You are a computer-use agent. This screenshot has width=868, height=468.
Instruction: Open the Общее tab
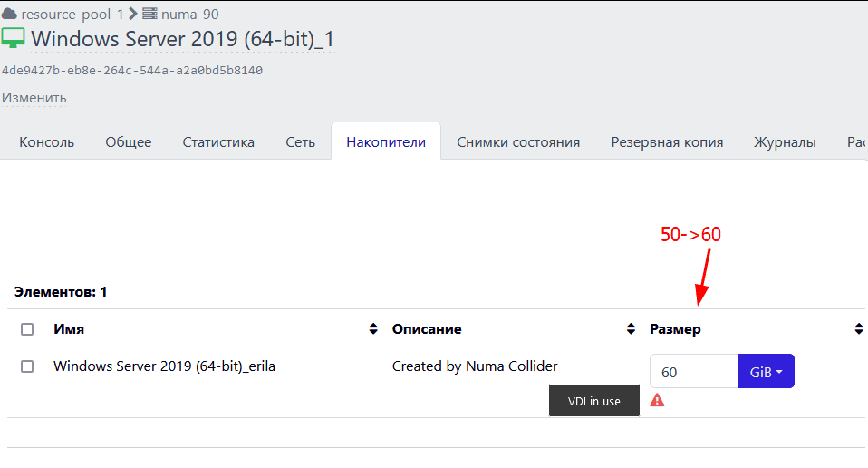129,142
